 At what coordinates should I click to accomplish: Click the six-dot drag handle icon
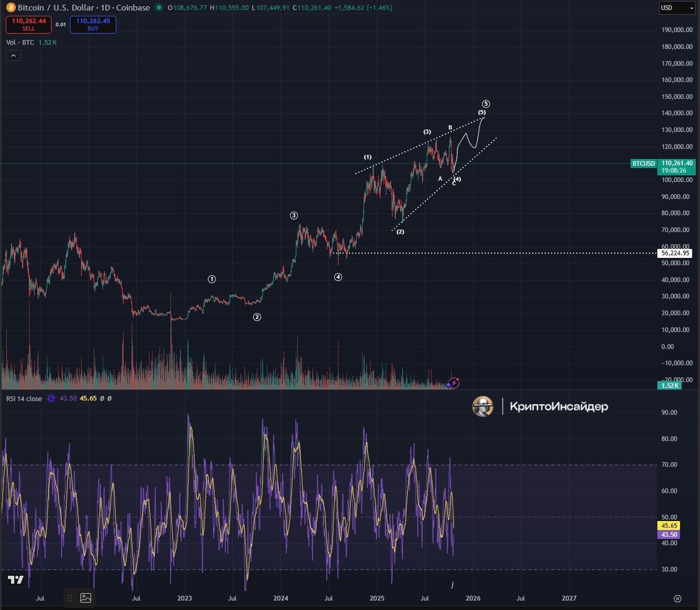click(x=69, y=598)
